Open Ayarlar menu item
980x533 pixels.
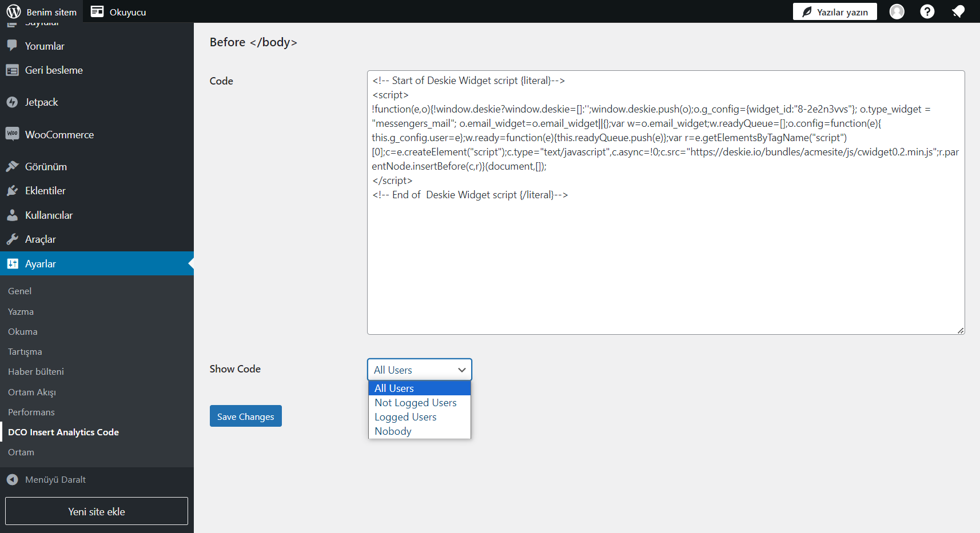pos(97,263)
